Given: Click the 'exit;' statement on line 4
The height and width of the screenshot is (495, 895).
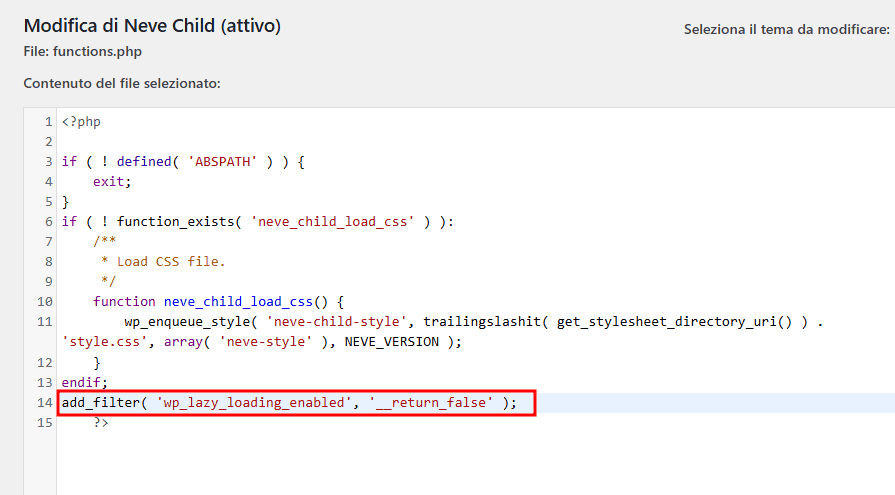Looking at the screenshot, I should (x=112, y=182).
